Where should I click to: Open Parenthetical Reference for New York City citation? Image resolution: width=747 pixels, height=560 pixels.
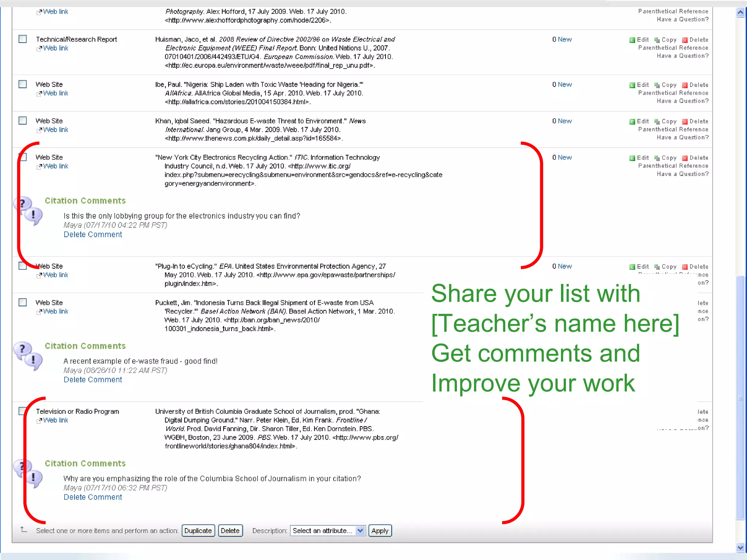[673, 166]
